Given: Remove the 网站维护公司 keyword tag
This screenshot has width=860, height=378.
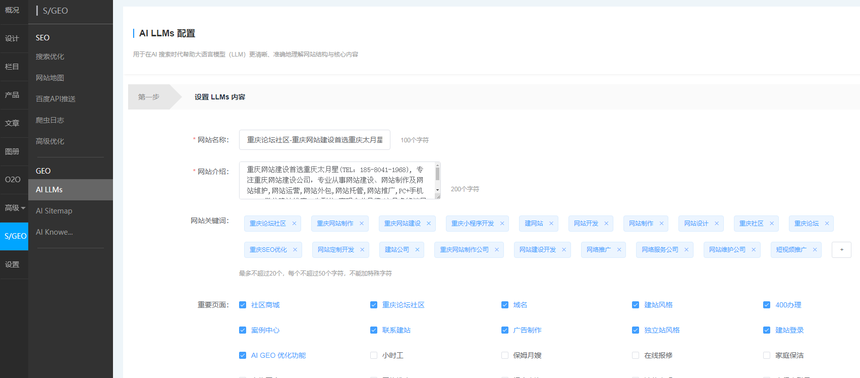Looking at the screenshot, I should point(754,250).
